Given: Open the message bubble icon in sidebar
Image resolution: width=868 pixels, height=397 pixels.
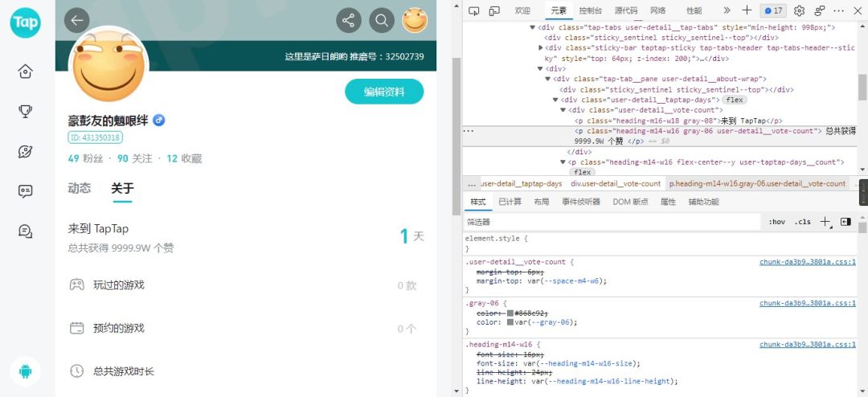Looking at the screenshot, I should coord(25,231).
